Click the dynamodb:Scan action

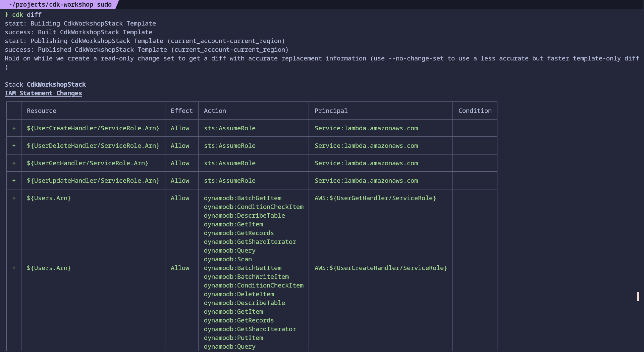(x=228, y=259)
